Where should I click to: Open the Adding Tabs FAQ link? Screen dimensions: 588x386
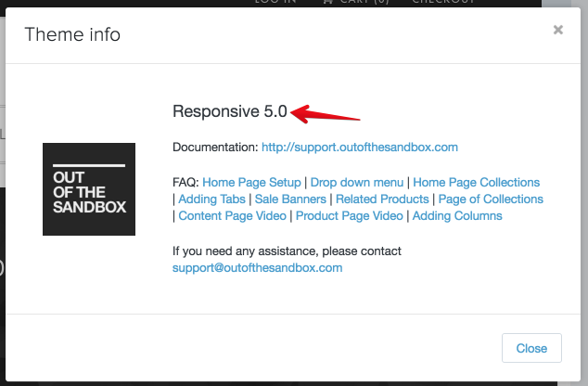212,199
